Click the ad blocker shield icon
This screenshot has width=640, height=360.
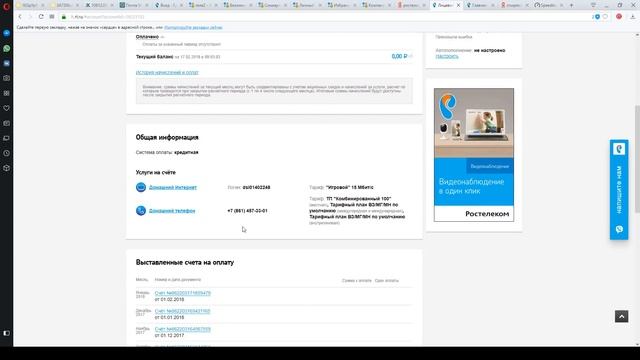(x=597, y=17)
